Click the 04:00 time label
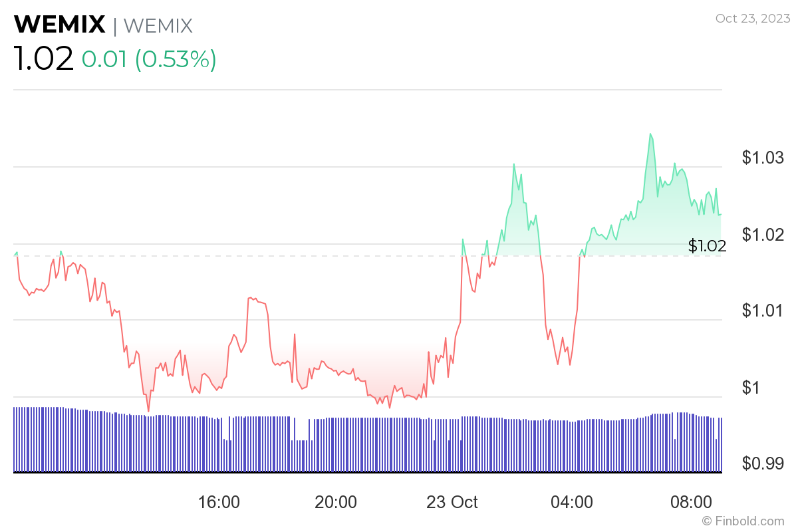 tap(572, 502)
